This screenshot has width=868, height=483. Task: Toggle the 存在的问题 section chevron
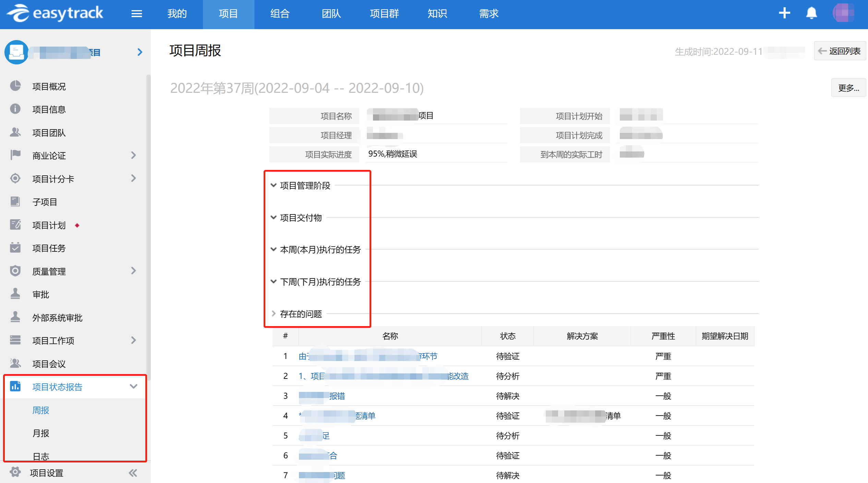tap(274, 313)
